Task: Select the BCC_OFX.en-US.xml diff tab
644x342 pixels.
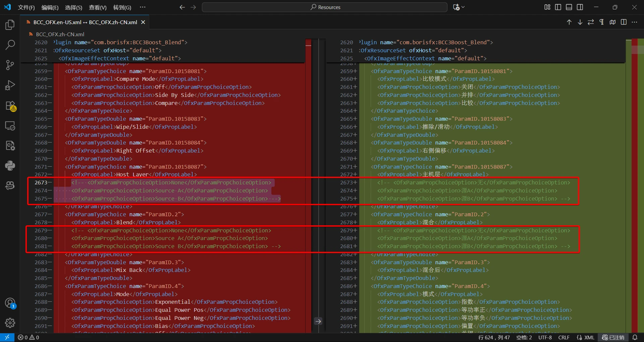Action: tap(81, 23)
